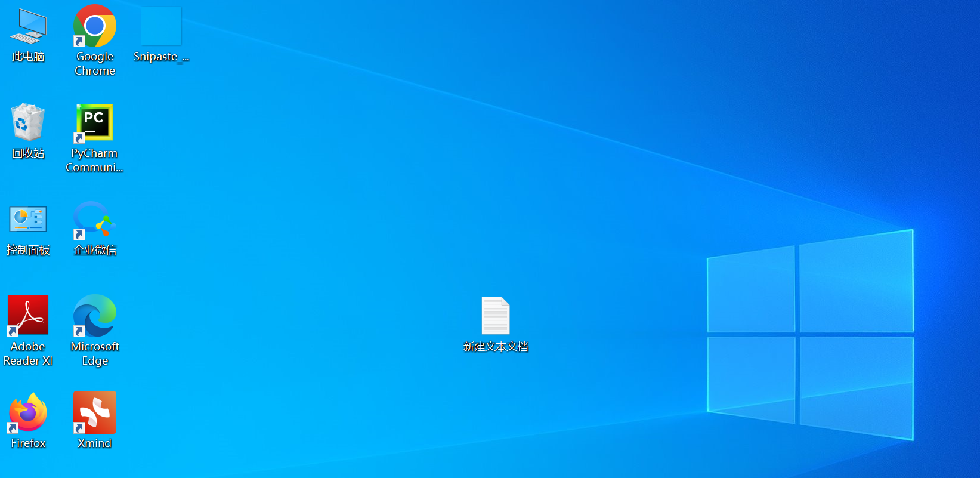Select the 企业微信 shortcut icon
This screenshot has height=478, width=980.
95,220
